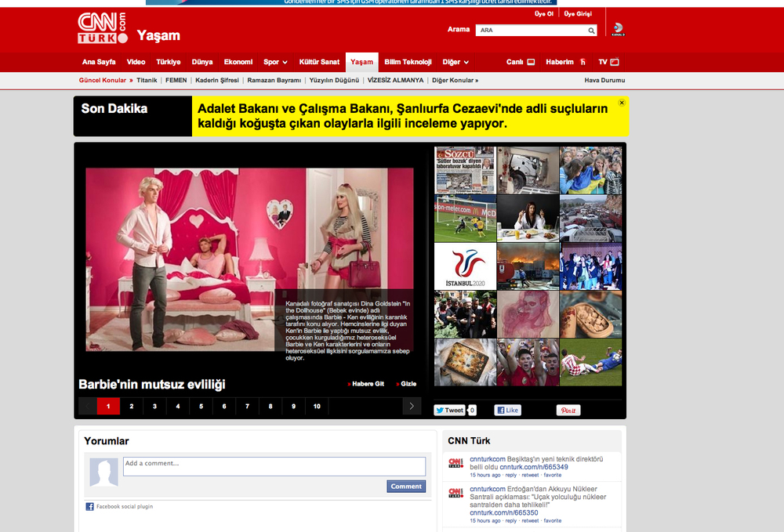Click the Add a comment field

click(x=274, y=466)
